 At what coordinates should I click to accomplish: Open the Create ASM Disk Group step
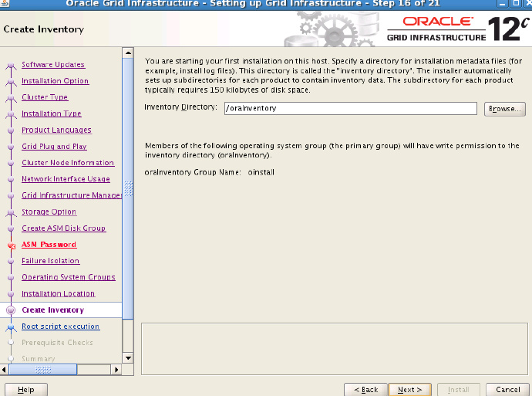64,228
